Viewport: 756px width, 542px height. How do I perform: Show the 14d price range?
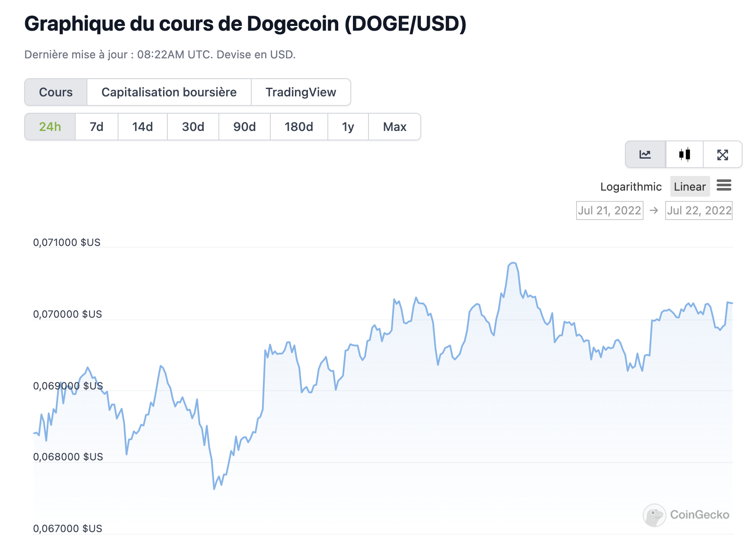point(142,127)
